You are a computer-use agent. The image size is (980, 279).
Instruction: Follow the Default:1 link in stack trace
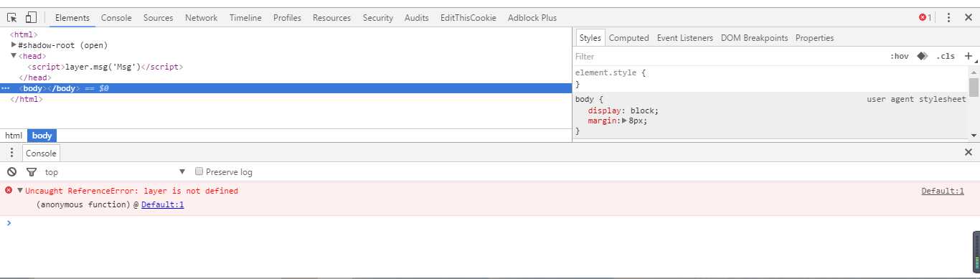click(x=163, y=205)
